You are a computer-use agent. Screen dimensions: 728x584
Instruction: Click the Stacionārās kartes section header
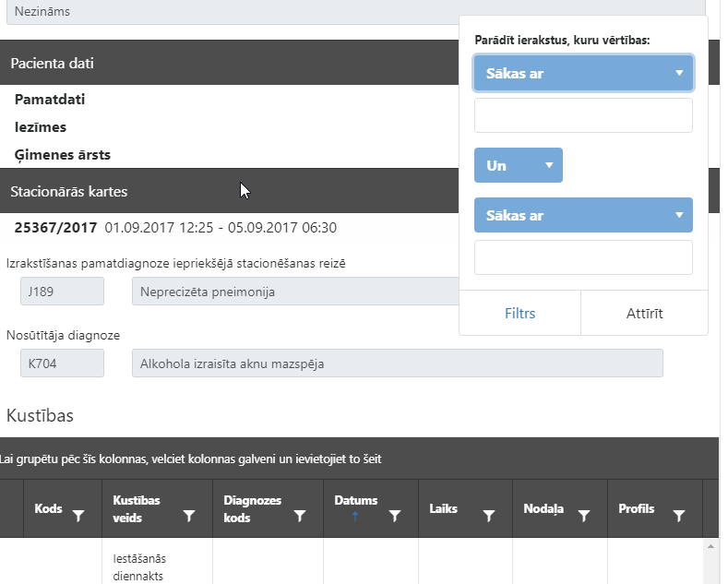click(x=69, y=192)
